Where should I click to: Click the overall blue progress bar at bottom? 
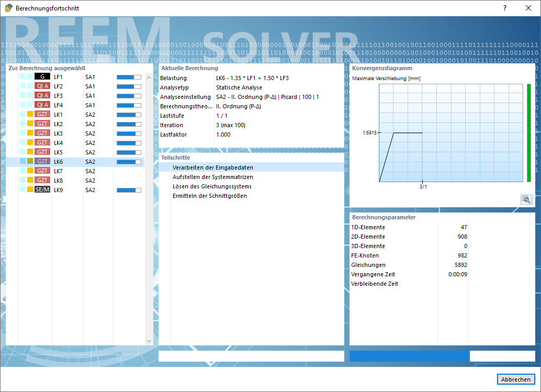(442, 356)
